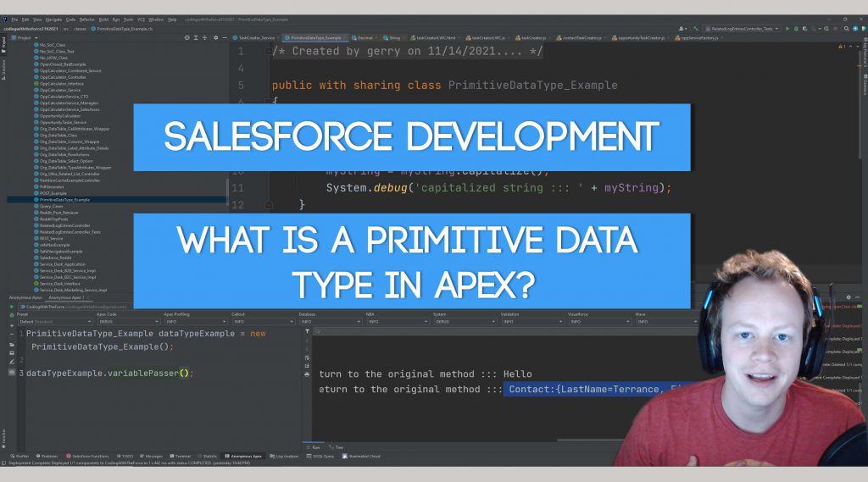
Task: Open the Preset log level dropdown
Action: point(55,322)
